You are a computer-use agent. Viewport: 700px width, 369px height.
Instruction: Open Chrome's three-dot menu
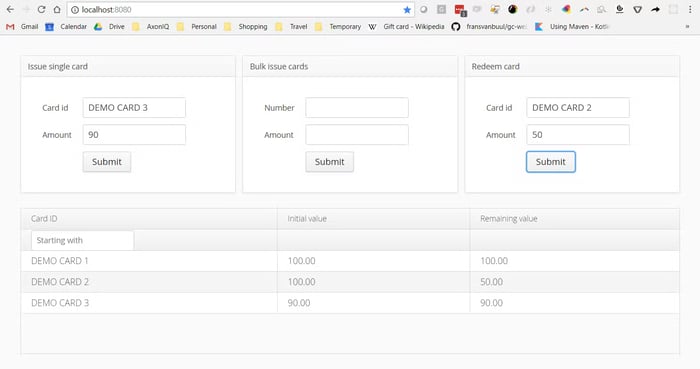690,9
